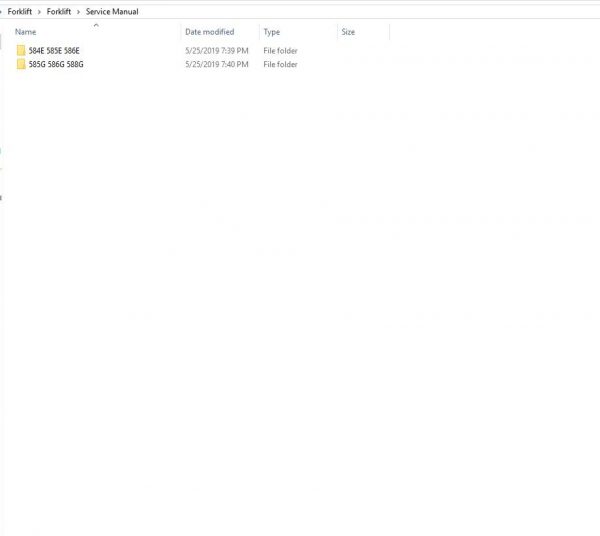
Task: Sort by the Date modified column header
Action: point(210,32)
